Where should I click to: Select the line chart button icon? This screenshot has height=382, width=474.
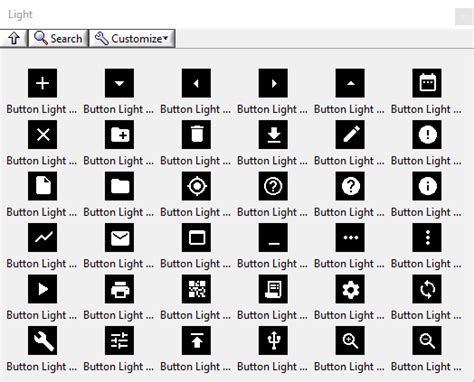click(x=42, y=237)
